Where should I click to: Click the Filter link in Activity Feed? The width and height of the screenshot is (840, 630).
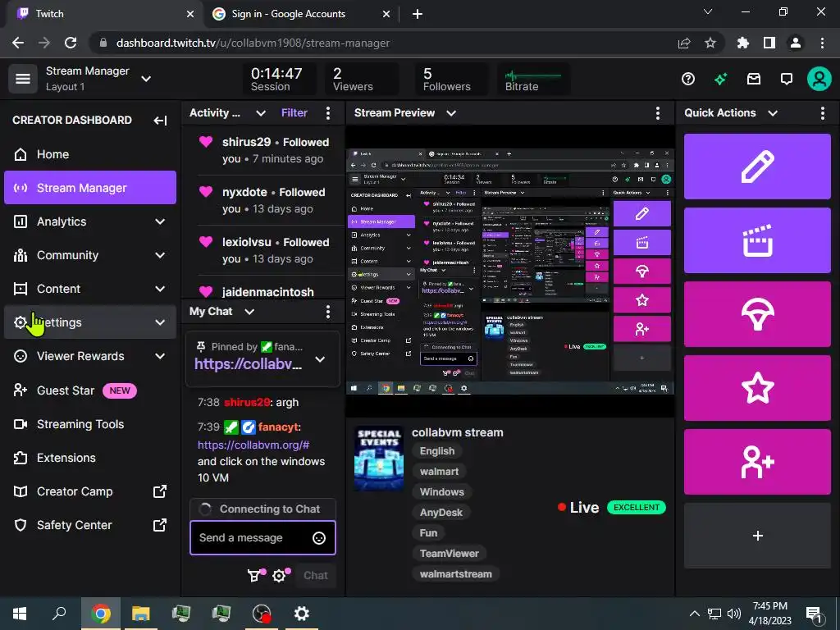[x=294, y=113]
